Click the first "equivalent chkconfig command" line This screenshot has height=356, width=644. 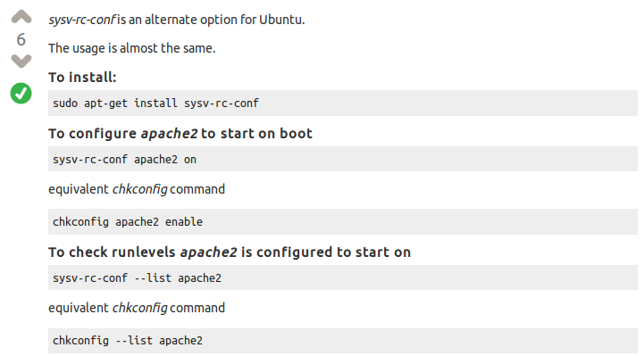(137, 189)
